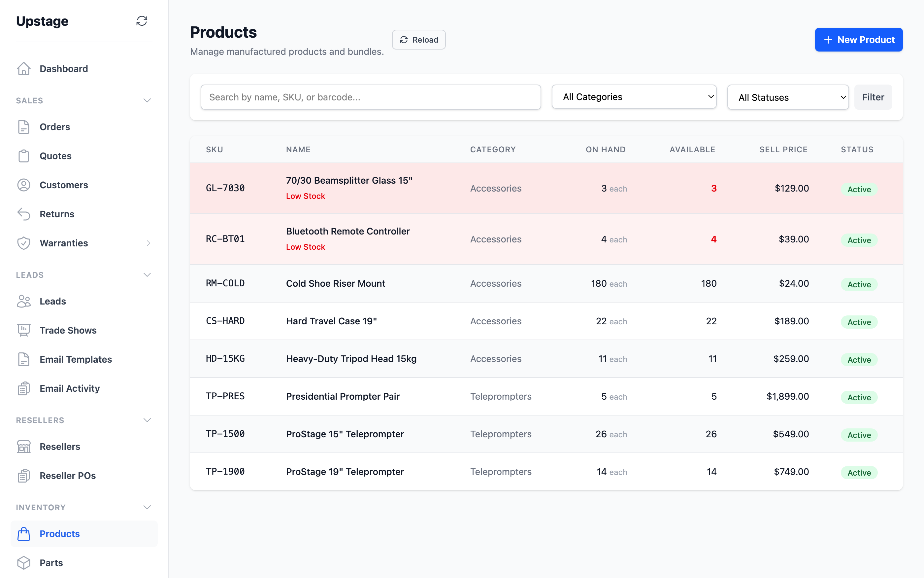Open the Bluetooth Remote Controller product
The image size is (924, 578).
pos(347,231)
